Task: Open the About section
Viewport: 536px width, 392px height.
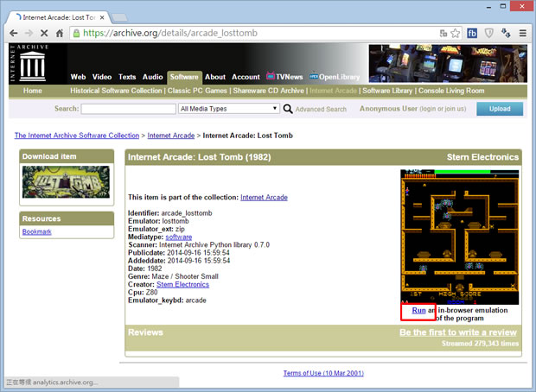Action: [215, 77]
